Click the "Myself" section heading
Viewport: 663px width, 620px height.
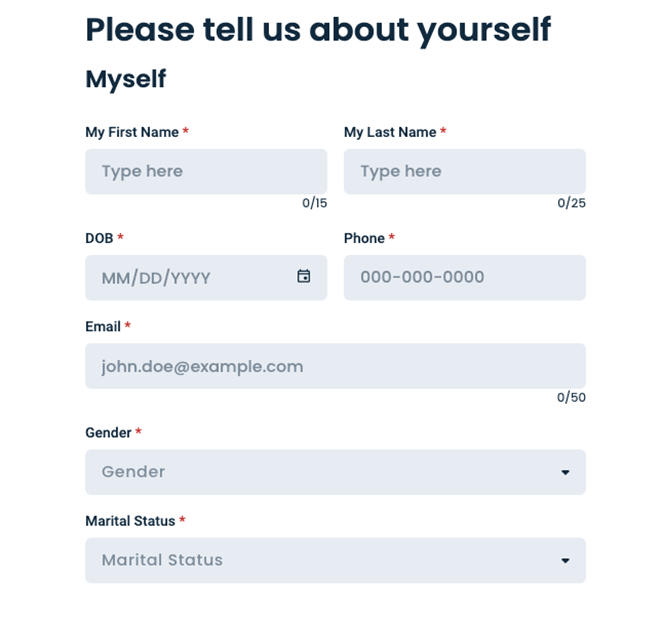(x=126, y=79)
